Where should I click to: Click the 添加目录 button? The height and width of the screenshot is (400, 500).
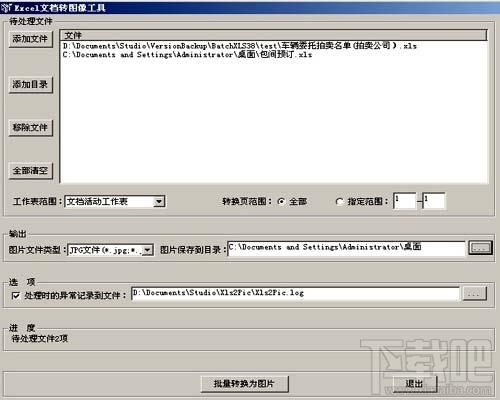(31, 84)
